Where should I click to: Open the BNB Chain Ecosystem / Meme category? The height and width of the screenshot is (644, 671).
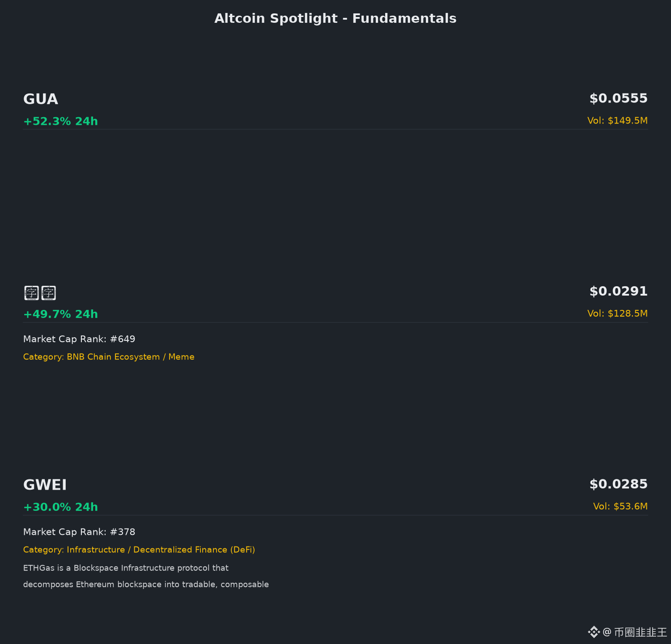(x=109, y=357)
